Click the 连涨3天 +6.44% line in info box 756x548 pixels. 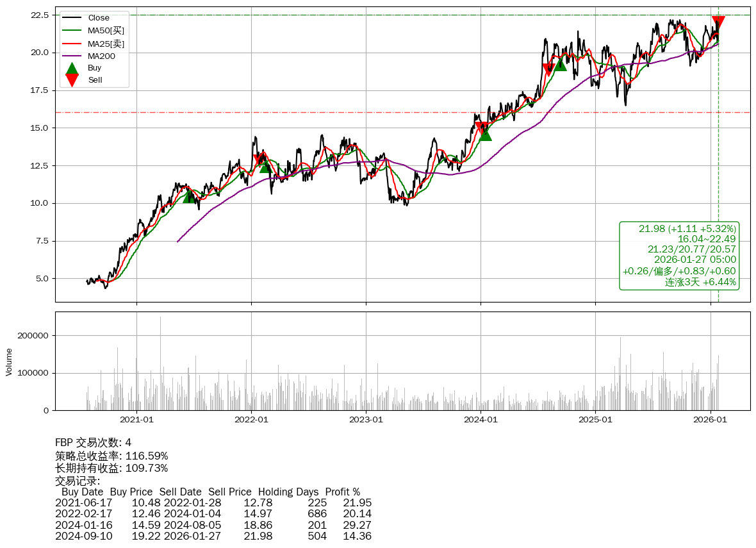[x=700, y=282]
